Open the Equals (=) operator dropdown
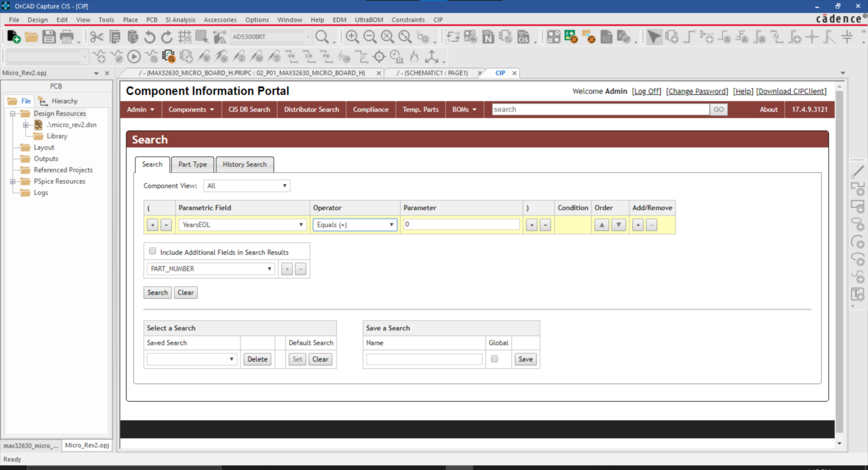The width and height of the screenshot is (868, 470). point(355,225)
